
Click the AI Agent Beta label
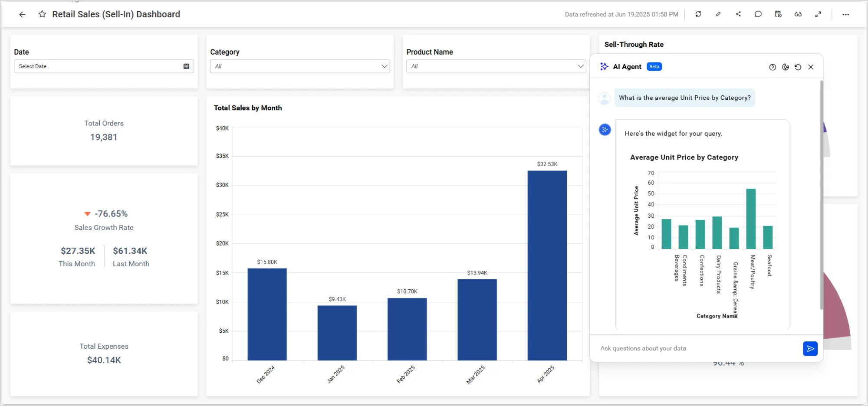[x=654, y=66]
